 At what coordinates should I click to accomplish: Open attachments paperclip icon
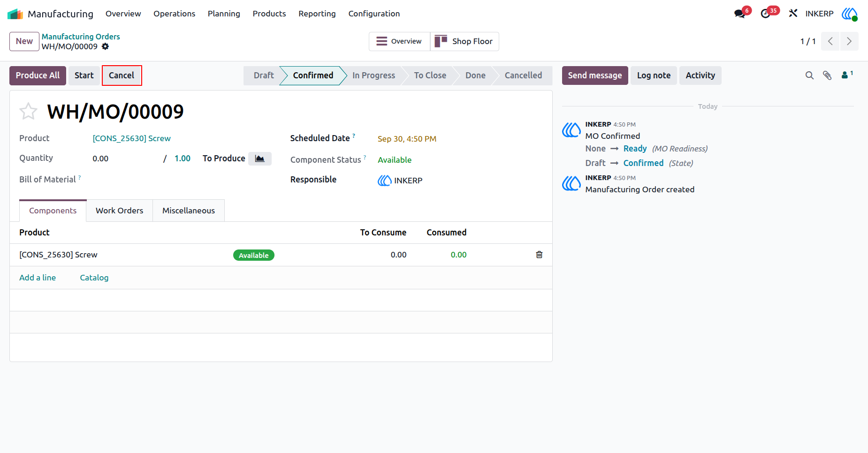pos(827,75)
